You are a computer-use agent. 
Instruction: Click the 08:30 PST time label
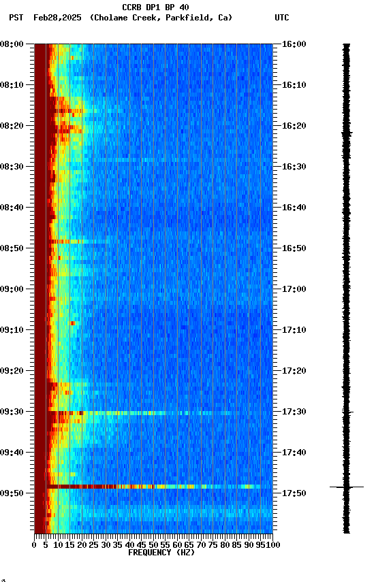point(12,167)
